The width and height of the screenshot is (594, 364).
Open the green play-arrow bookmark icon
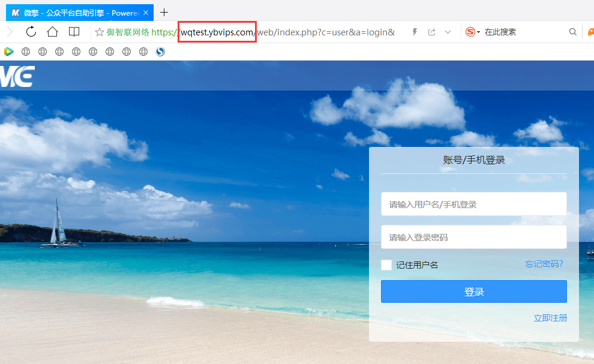[8, 52]
